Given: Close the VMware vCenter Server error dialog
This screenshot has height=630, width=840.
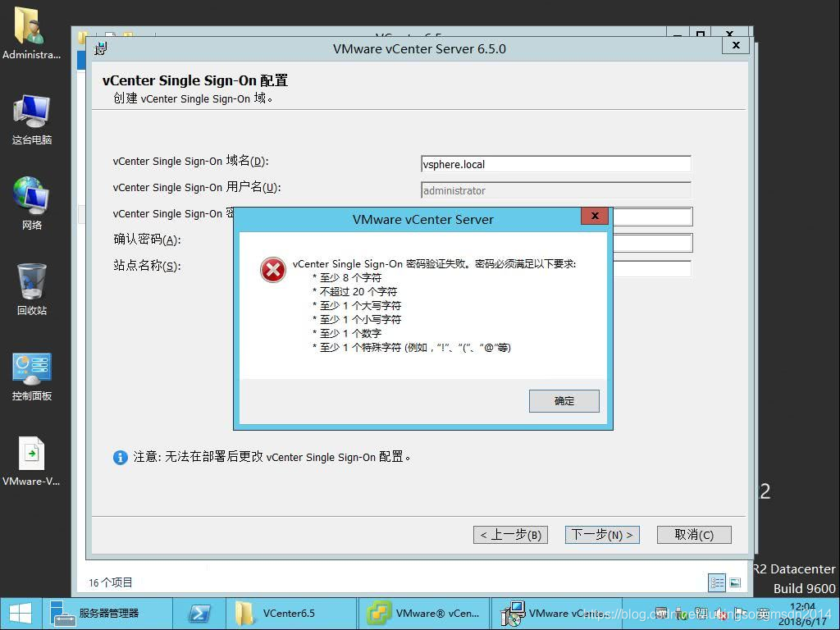Looking at the screenshot, I should click(x=595, y=216).
